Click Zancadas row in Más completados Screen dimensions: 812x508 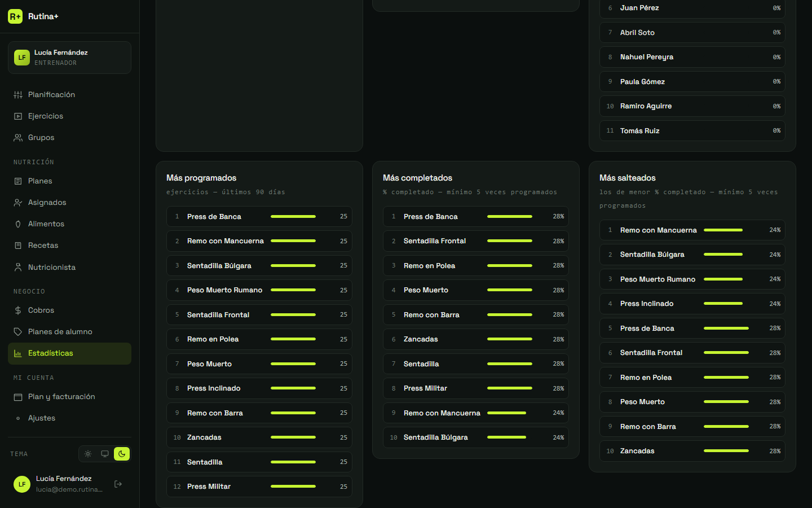click(x=476, y=339)
